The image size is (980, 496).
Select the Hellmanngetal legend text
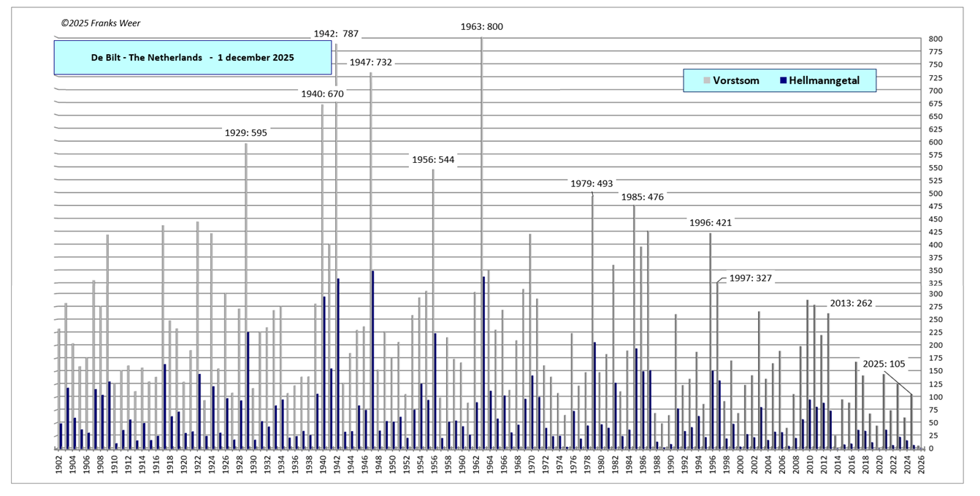tap(825, 80)
